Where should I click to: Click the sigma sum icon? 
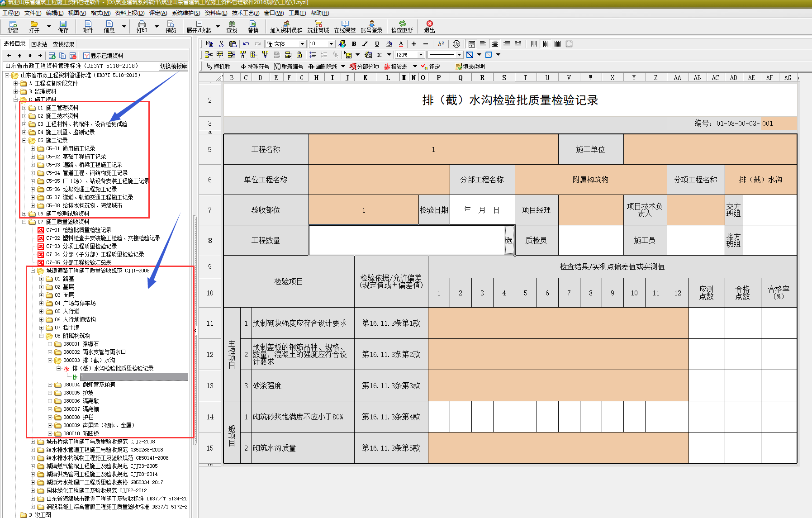tap(379, 55)
